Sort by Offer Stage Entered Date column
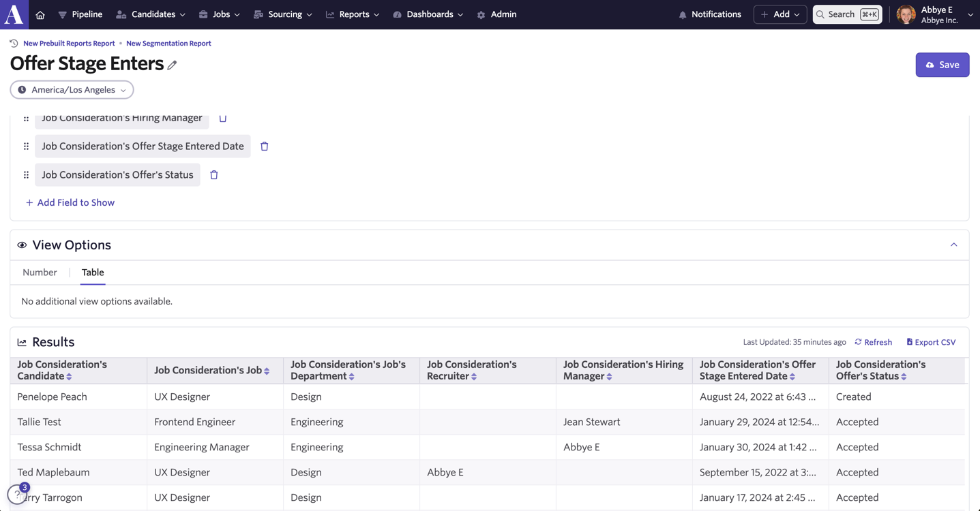980x511 pixels. click(792, 377)
